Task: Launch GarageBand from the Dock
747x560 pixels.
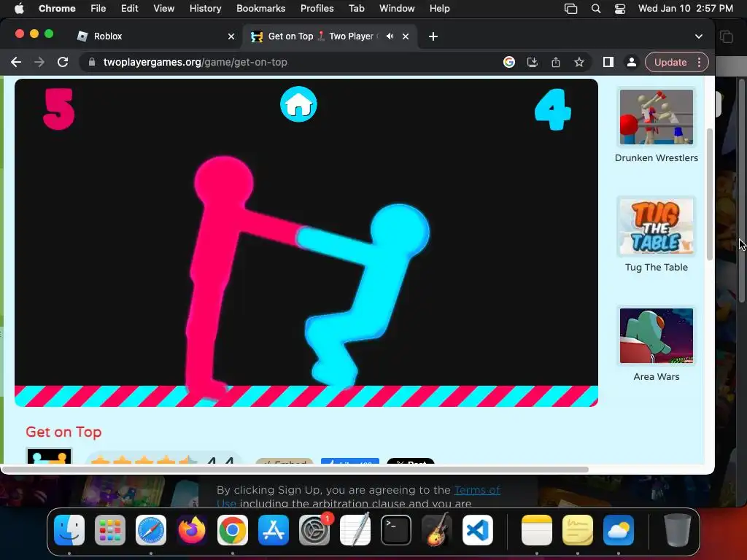Action: tap(437, 530)
